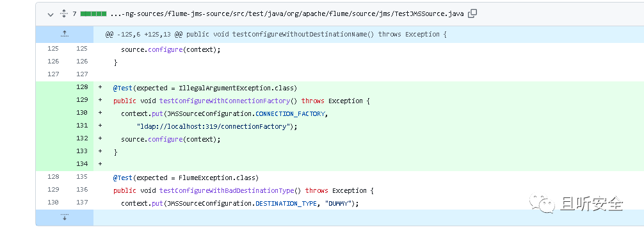Expand hidden lines above line 125
644x232 pixels.
coord(65,34)
